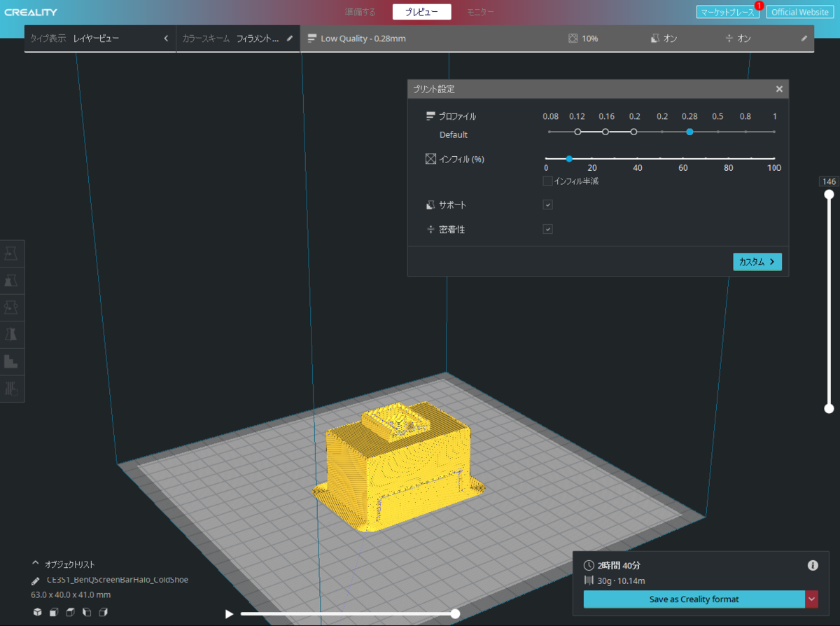Open the print info icon
The image size is (840, 626).
click(813, 565)
